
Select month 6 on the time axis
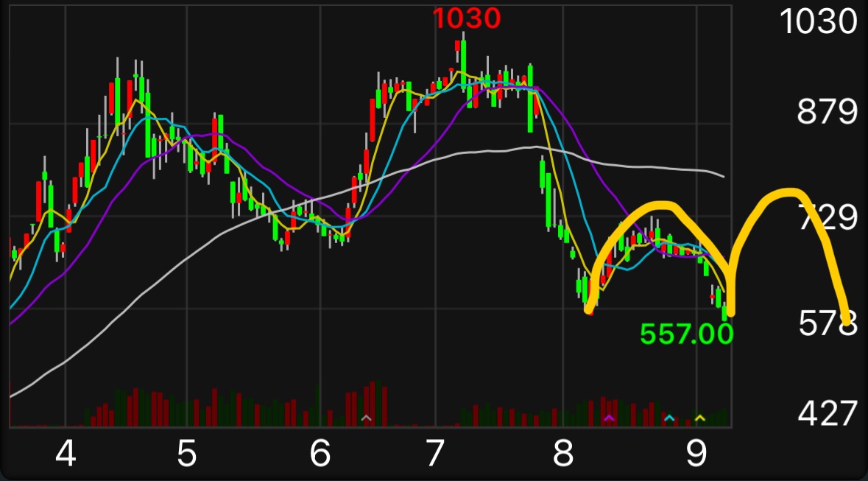(x=320, y=454)
